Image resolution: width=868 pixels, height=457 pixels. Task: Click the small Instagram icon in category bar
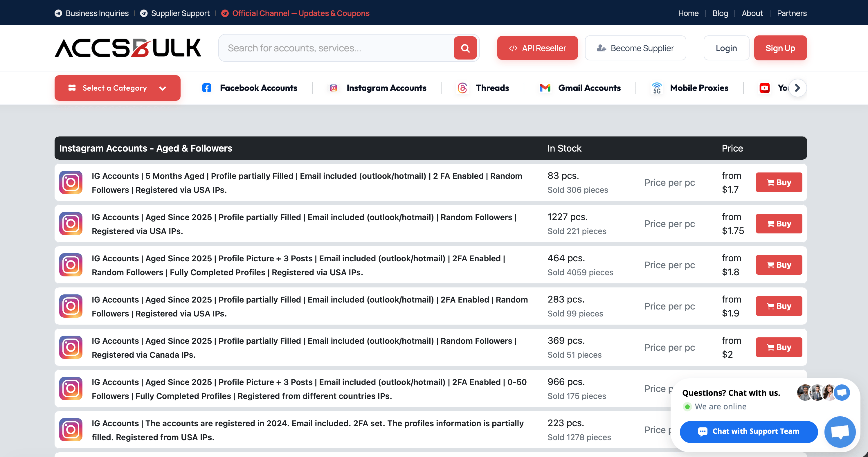[333, 88]
